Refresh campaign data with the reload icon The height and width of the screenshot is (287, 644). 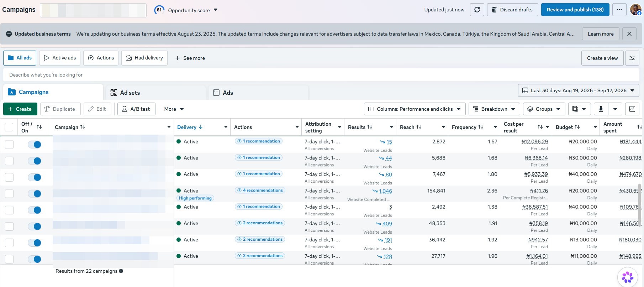477,10
